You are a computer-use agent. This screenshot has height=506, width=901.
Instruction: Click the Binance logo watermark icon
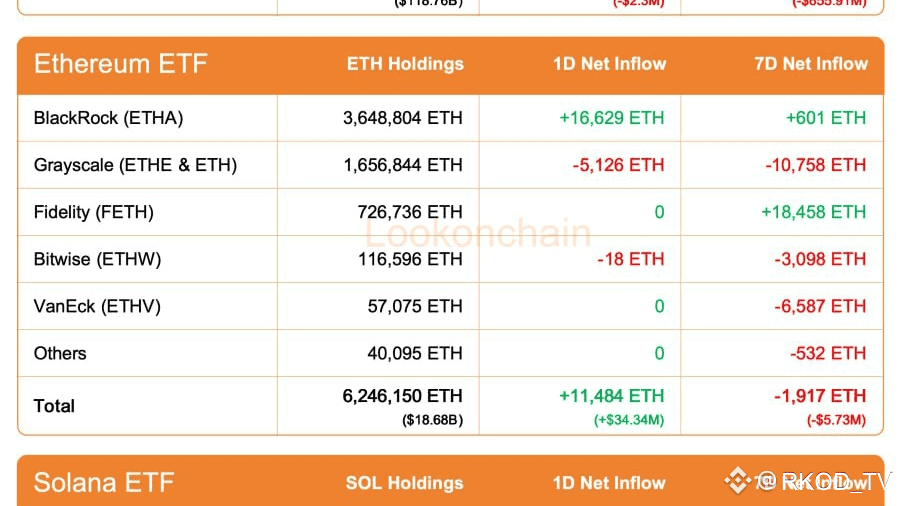(x=738, y=481)
